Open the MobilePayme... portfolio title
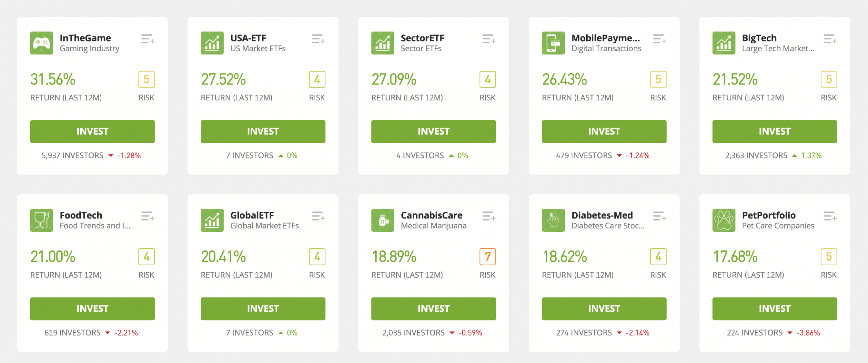The image size is (868, 363). click(x=606, y=38)
